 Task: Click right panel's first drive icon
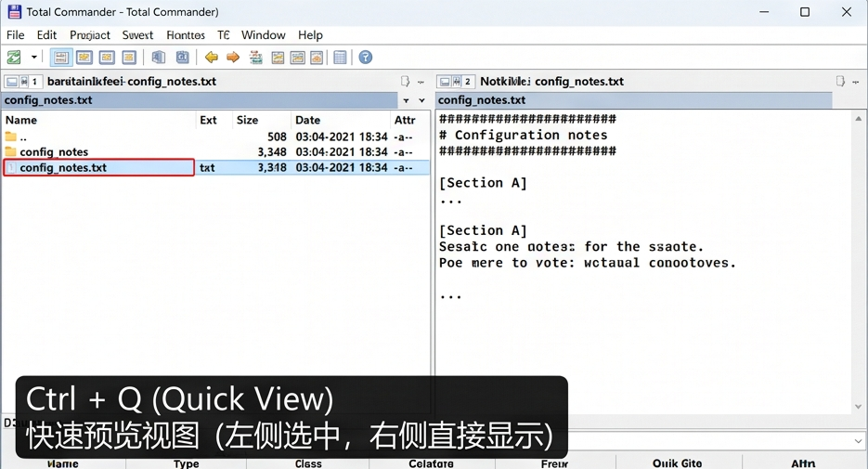(x=445, y=82)
